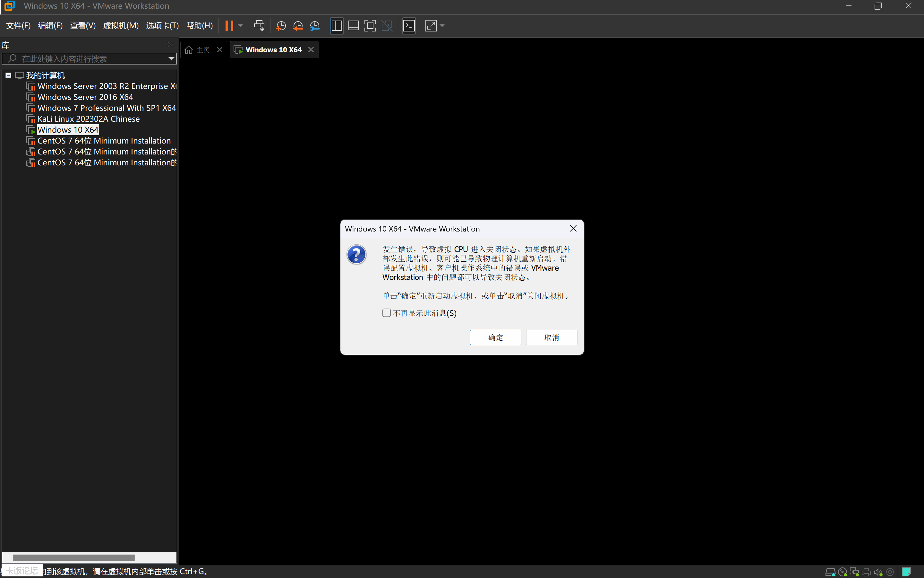Viewport: 924px width, 578px height.
Task: Click the stretch guest display icon
Action: 431,26
